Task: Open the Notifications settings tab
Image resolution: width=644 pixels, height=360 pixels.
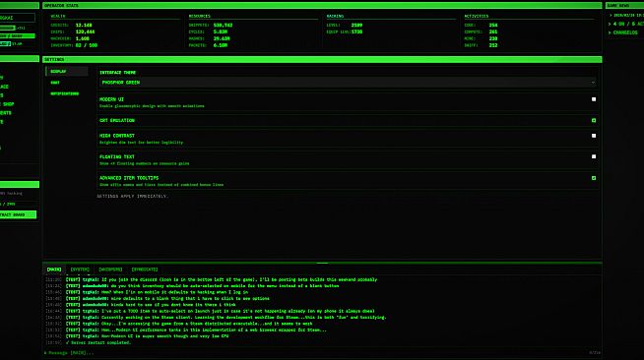Action: [64, 93]
